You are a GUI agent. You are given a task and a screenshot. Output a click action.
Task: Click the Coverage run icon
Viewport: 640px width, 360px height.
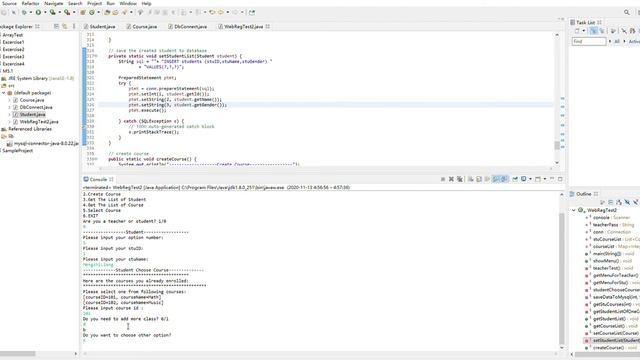click(x=53, y=12)
